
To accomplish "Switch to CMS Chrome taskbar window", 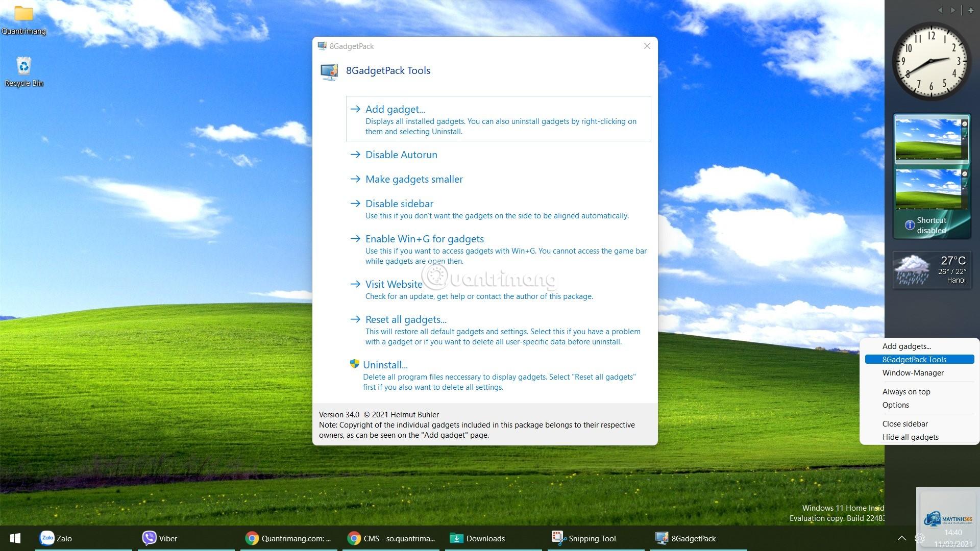I will pos(391,538).
